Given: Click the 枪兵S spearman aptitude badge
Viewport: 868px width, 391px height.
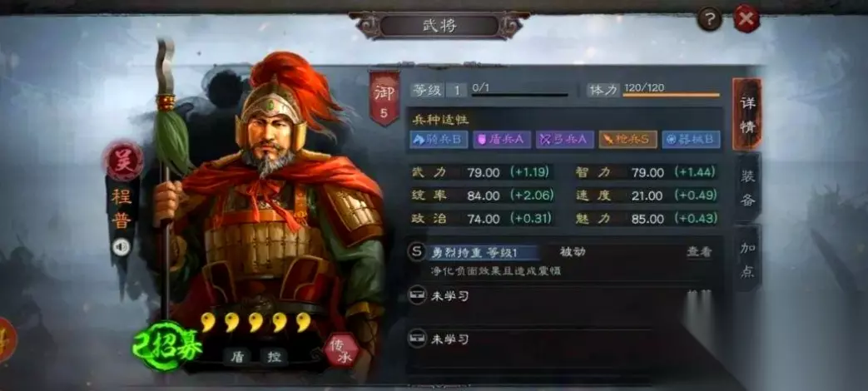Looking at the screenshot, I should (x=627, y=140).
